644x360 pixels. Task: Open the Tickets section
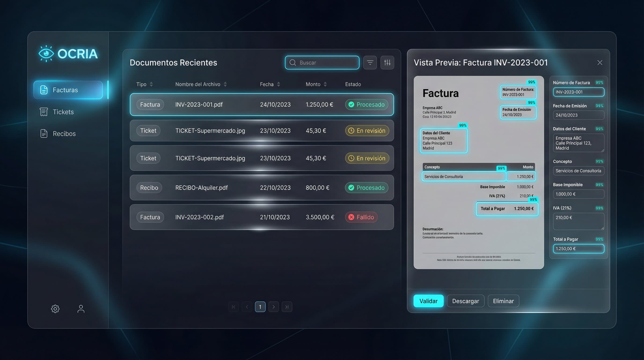click(63, 112)
